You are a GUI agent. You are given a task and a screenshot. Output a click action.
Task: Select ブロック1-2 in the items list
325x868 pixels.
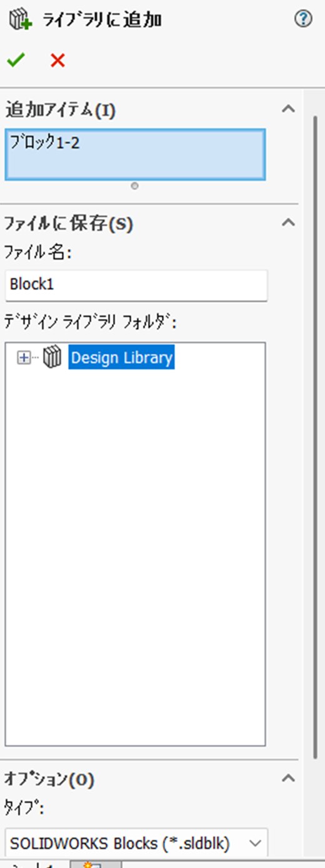[44, 142]
